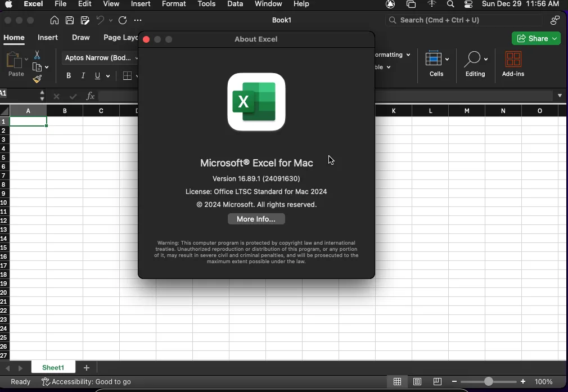The height and width of the screenshot is (392, 568).
Task: Open the Insert menu in the macOS menu bar
Action: pyautogui.click(x=141, y=4)
